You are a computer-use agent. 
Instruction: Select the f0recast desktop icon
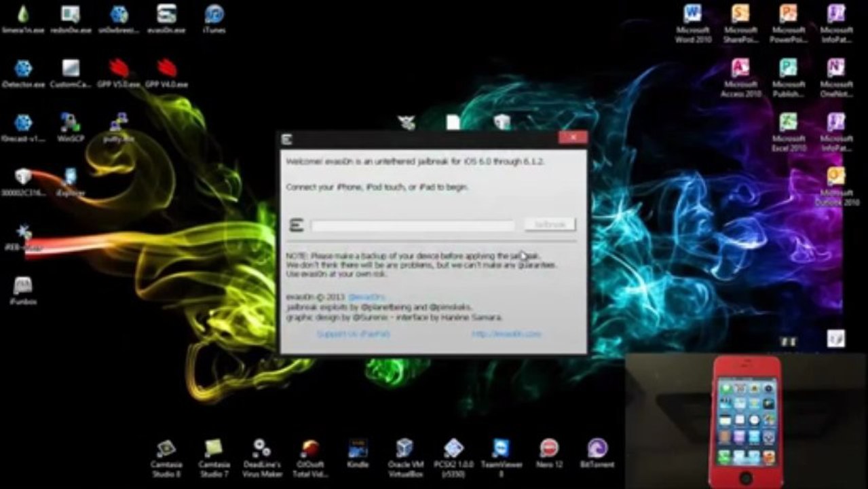click(x=23, y=128)
